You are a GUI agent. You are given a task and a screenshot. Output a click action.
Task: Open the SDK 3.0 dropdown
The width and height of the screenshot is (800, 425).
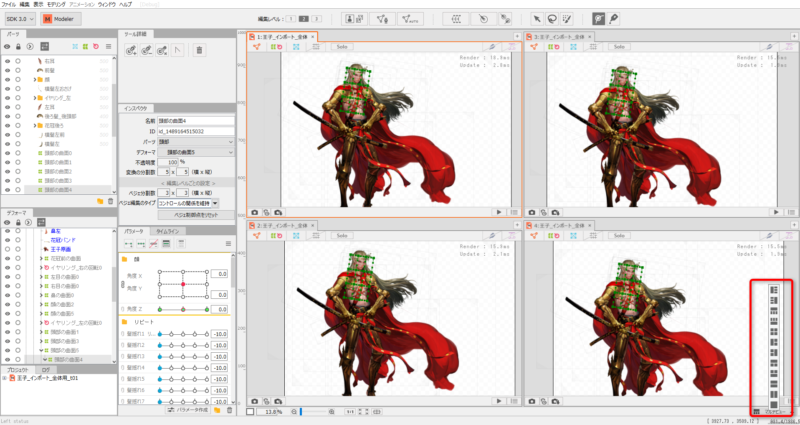click(20, 19)
